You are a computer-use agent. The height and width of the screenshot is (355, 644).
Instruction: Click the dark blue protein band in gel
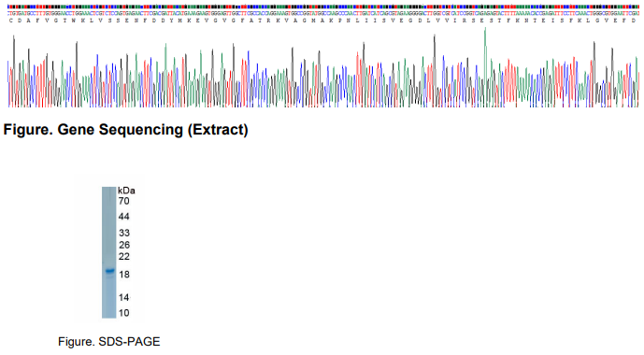109,271
